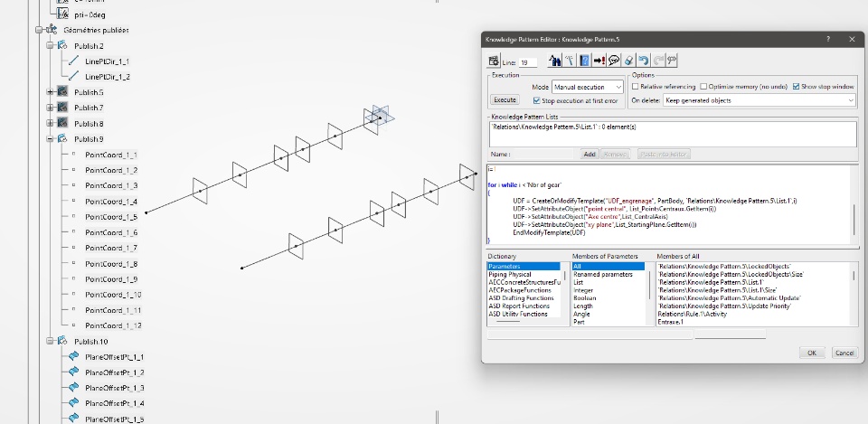Image resolution: width=868 pixels, height=424 pixels.
Task: Click the Géométries publiées node icon
Action: pyautogui.click(x=52, y=30)
